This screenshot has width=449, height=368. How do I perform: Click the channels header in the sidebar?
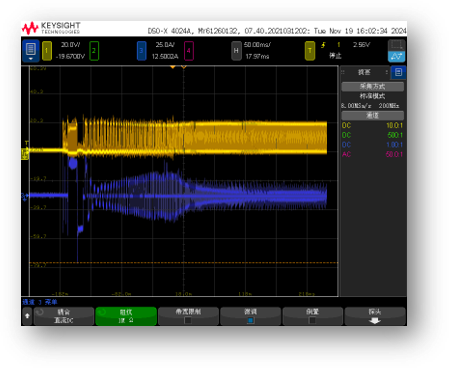pos(372,115)
